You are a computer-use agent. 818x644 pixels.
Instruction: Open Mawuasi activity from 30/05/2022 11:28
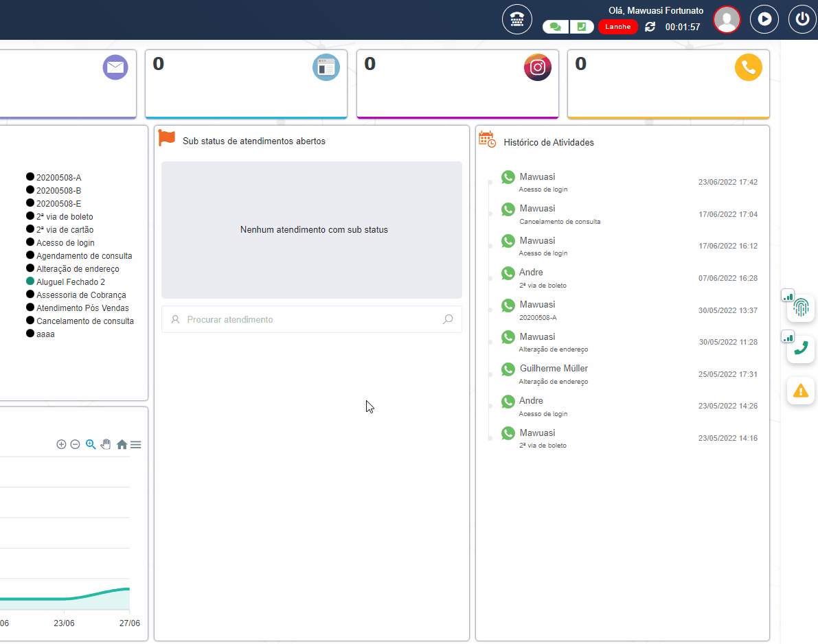tap(628, 342)
